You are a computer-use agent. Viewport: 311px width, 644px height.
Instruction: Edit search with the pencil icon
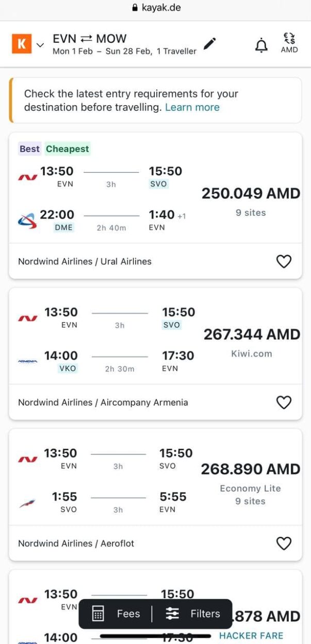[x=209, y=44]
